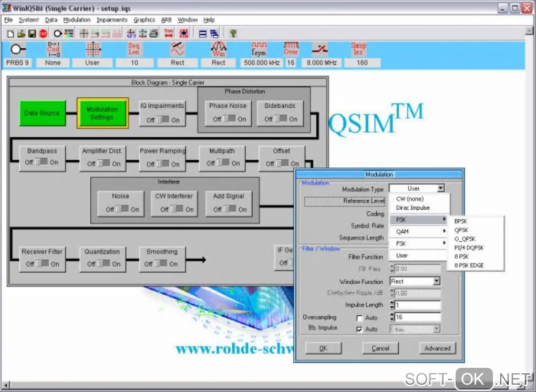Select QPSK from the PSK submenu
The width and height of the screenshot is (536, 392).
[x=461, y=230]
